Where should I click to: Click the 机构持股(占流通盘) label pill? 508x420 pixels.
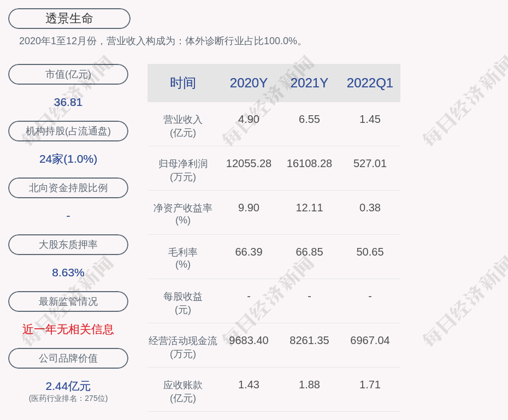click(68, 131)
